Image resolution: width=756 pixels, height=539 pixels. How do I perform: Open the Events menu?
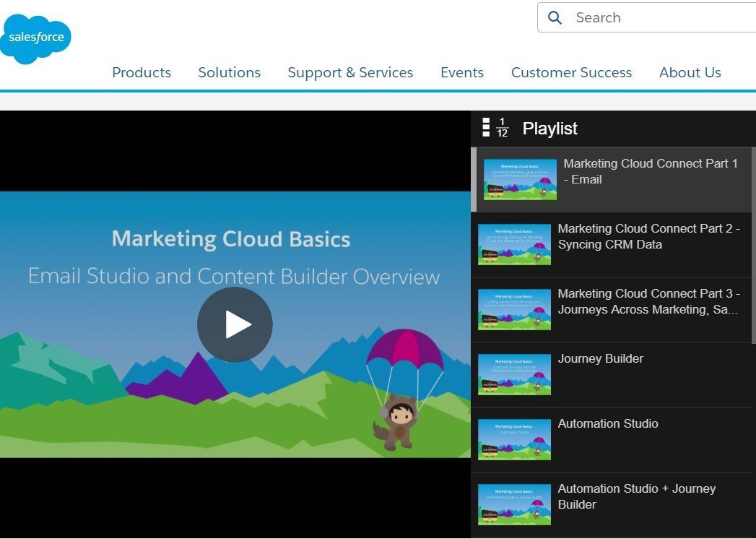point(462,72)
